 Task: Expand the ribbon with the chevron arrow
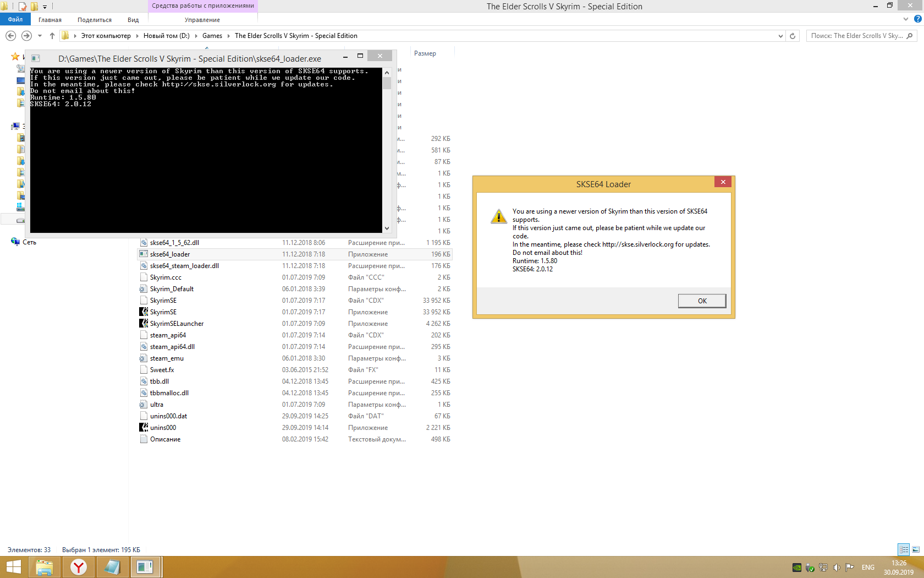point(906,19)
